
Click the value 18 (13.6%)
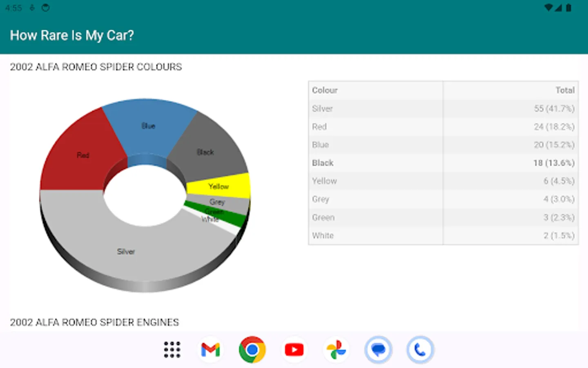click(554, 163)
